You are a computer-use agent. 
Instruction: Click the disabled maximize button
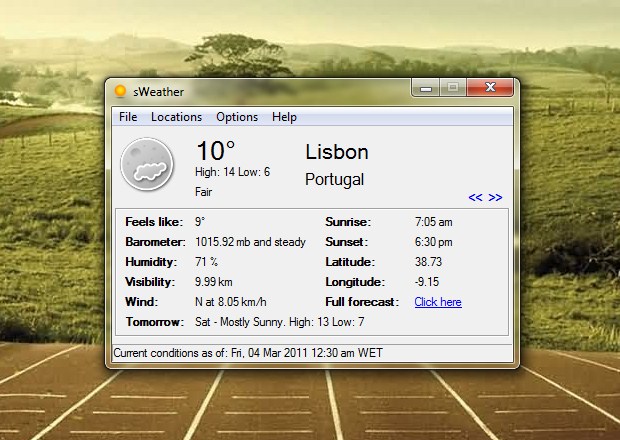pyautogui.click(x=453, y=88)
